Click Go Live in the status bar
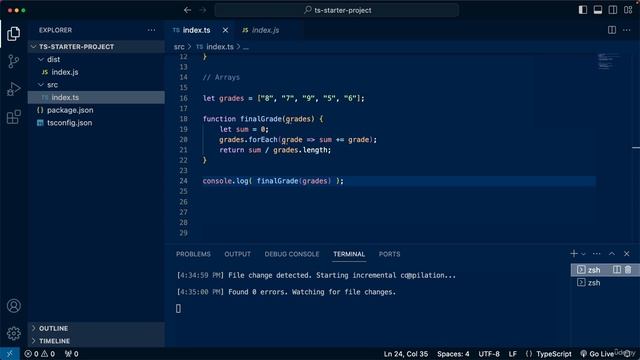 click(x=597, y=354)
